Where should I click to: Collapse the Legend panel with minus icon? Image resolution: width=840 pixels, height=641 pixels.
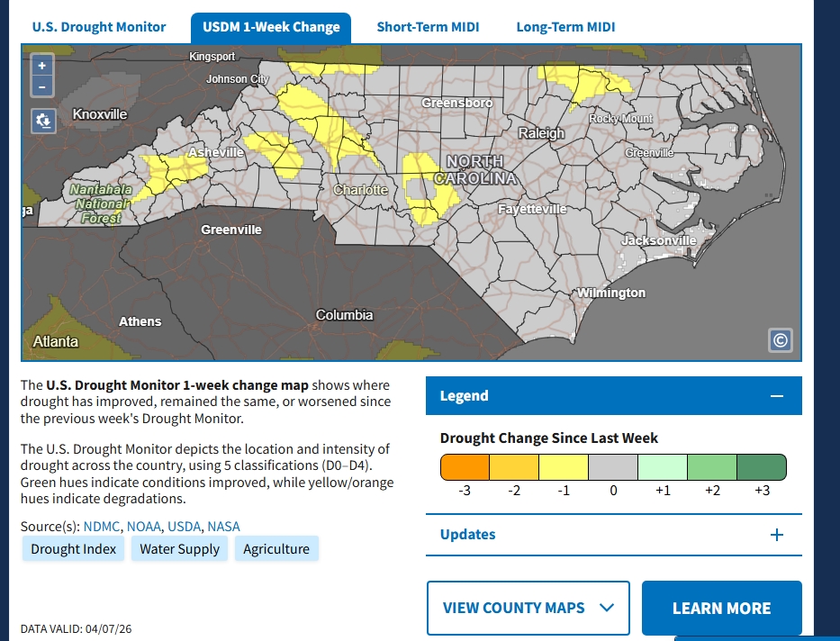click(x=777, y=396)
